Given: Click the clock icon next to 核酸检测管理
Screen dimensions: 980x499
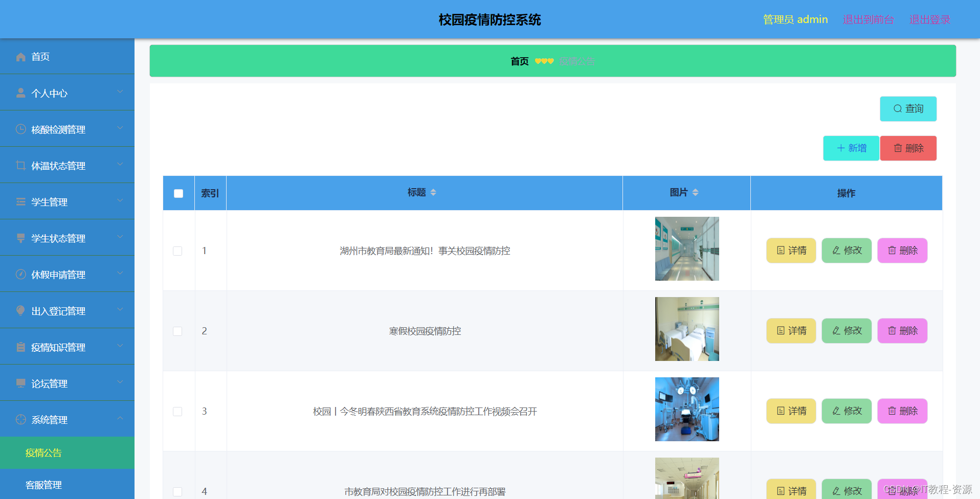Looking at the screenshot, I should (x=20, y=129).
